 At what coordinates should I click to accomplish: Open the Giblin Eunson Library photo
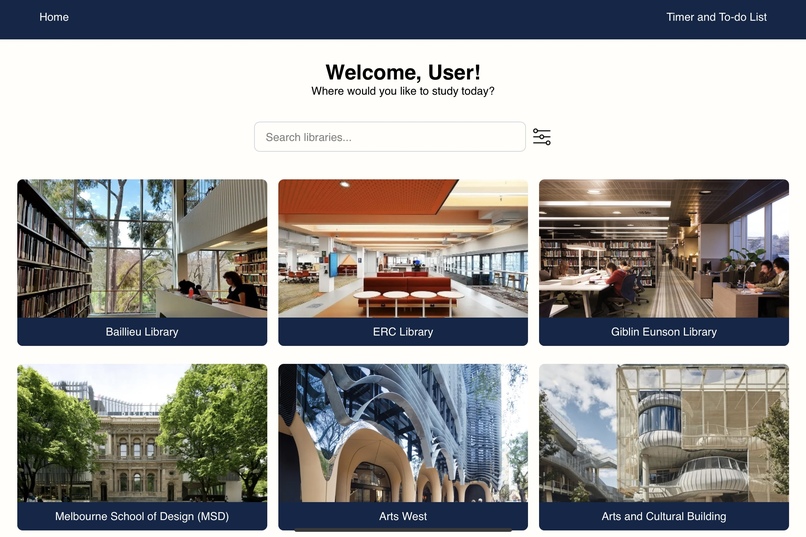[x=664, y=248]
